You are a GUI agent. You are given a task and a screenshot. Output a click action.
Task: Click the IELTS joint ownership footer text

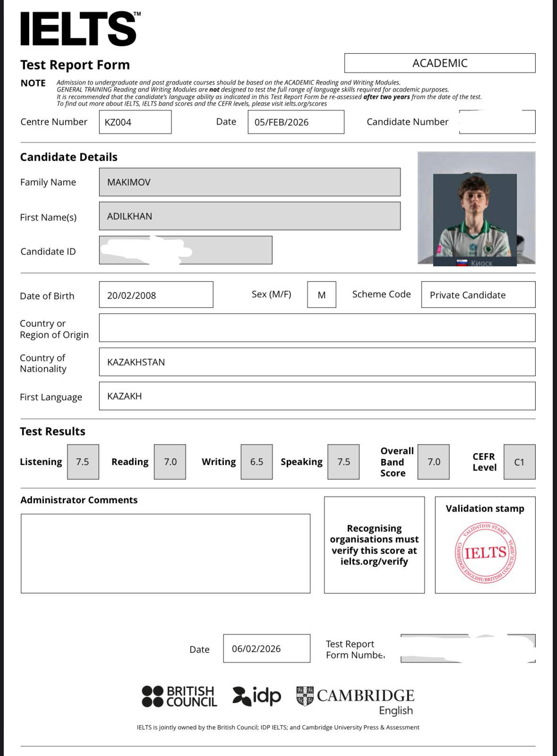coord(278,727)
